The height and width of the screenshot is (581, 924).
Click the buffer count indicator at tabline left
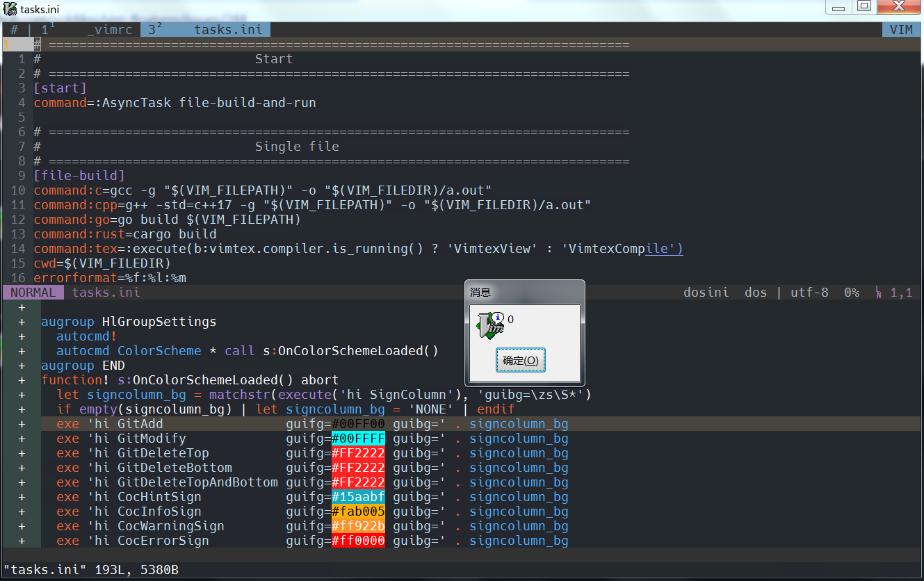pos(14,29)
